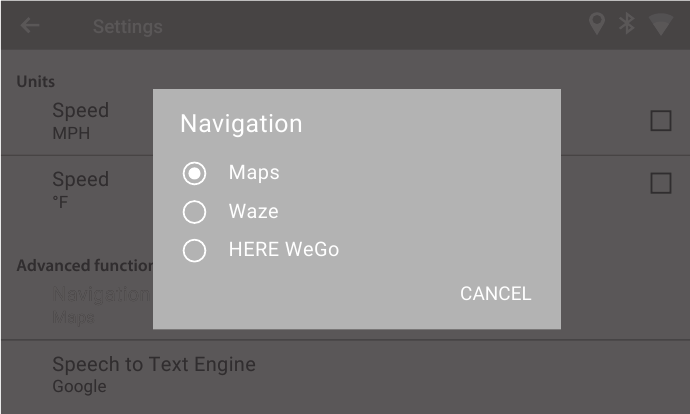690x414 pixels.
Task: Click the Units section header
Action: pyautogui.click(x=36, y=81)
